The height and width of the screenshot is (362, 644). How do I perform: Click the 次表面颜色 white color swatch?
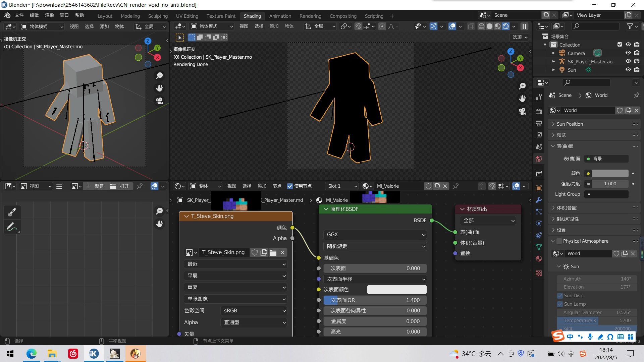pos(396,290)
